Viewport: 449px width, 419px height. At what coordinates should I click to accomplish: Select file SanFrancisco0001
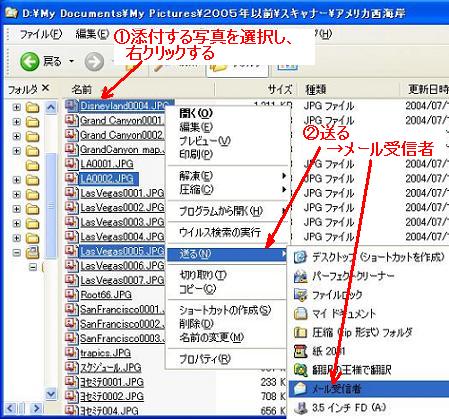[x=122, y=310]
